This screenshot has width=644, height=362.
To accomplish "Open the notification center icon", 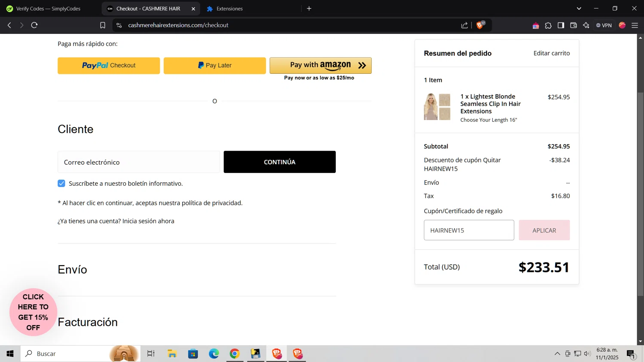I will (631, 354).
